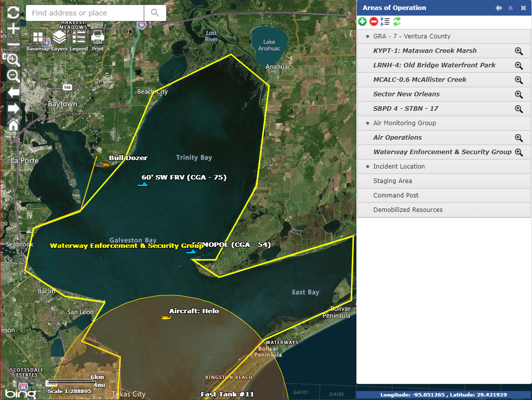
Task: Open the Layers tool
Action: [59, 38]
